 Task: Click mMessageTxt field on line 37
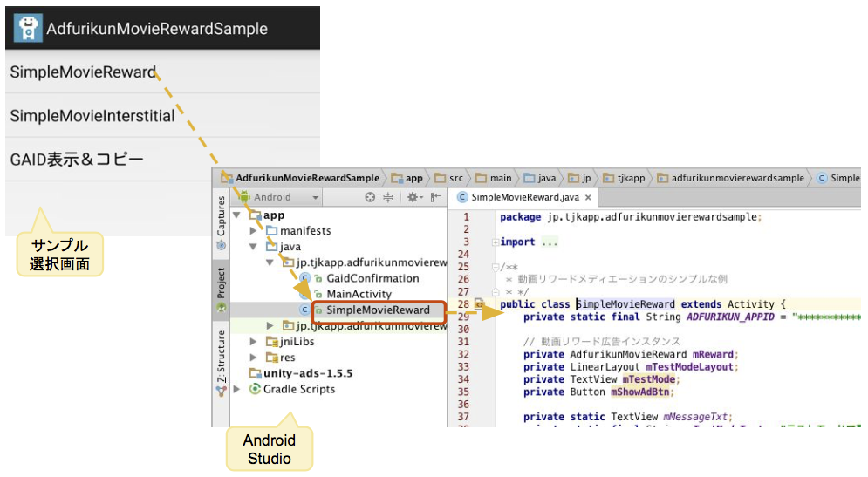(695, 417)
